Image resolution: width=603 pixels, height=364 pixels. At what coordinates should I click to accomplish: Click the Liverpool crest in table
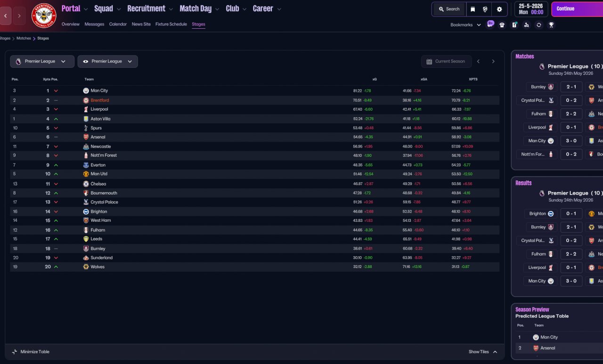click(86, 109)
